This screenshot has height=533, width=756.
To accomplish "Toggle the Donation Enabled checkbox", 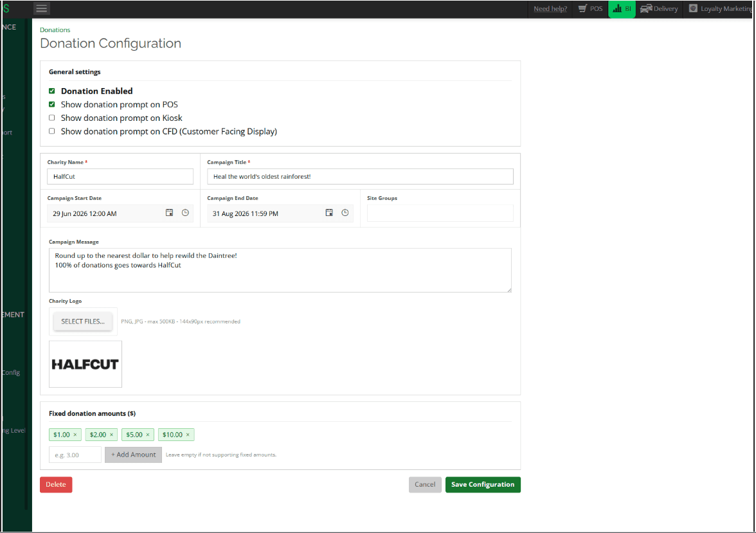I will tap(52, 91).
